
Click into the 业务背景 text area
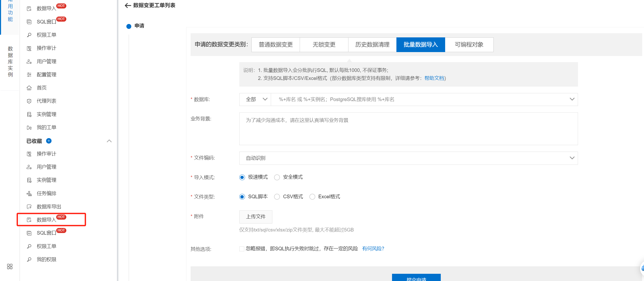point(409,129)
